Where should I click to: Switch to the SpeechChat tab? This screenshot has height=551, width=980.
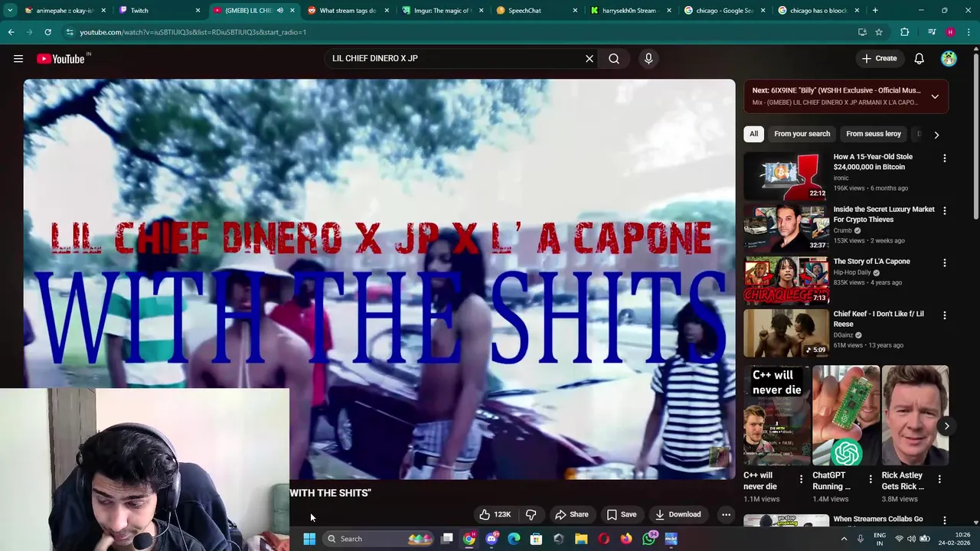pyautogui.click(x=537, y=11)
